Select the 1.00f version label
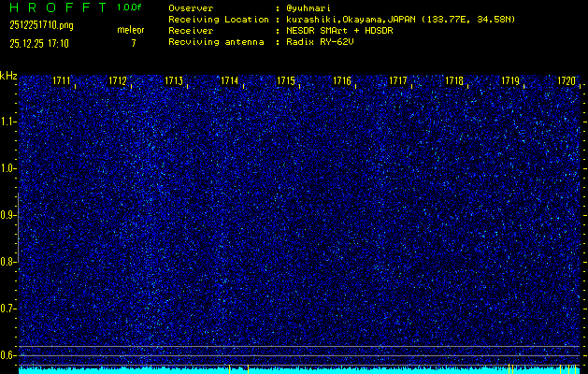This screenshot has width=588, height=374. pyautogui.click(x=131, y=7)
